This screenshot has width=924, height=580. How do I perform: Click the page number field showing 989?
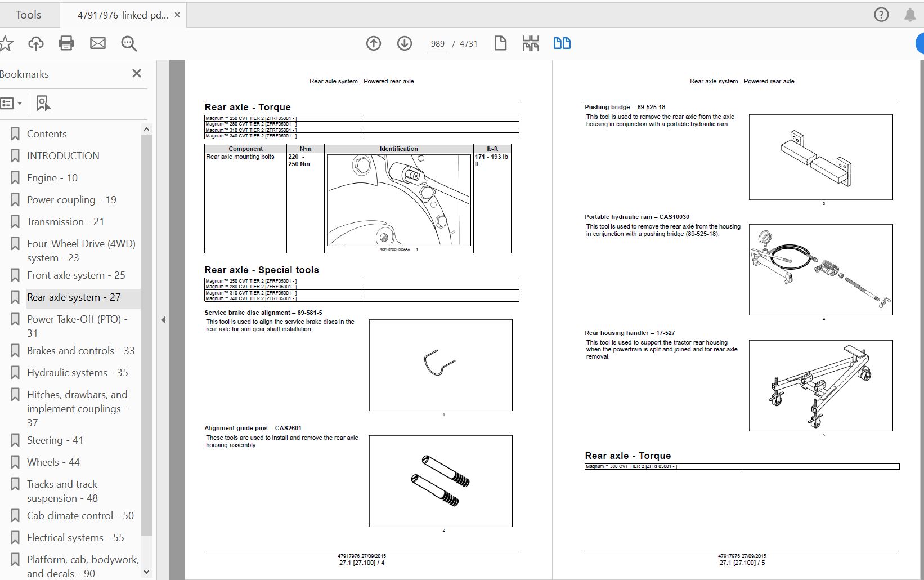click(438, 44)
